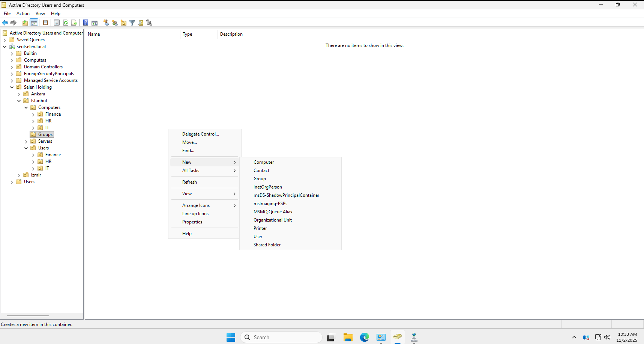Expand the Izmir organizational unit
Image resolution: width=644 pixels, height=344 pixels.
(x=19, y=175)
